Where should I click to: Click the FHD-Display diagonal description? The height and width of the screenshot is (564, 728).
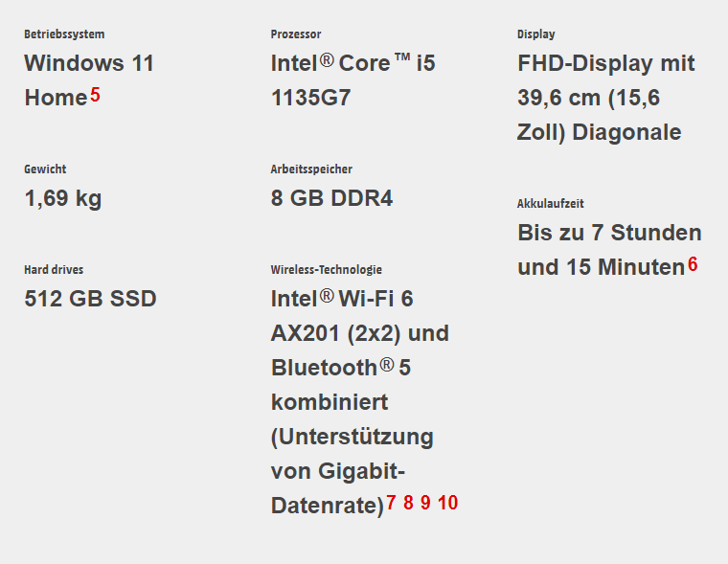click(x=605, y=98)
